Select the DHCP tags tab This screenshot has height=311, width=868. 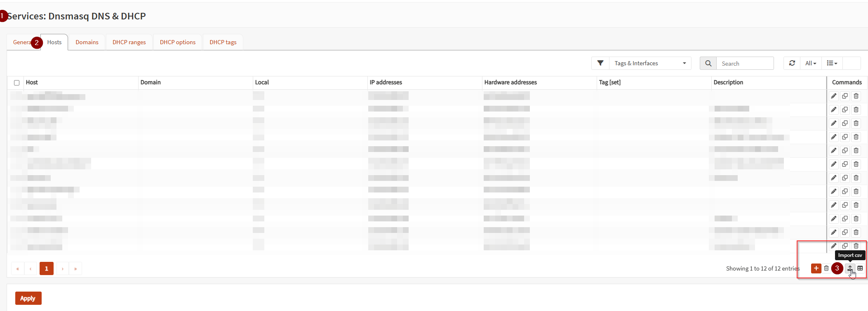click(223, 42)
